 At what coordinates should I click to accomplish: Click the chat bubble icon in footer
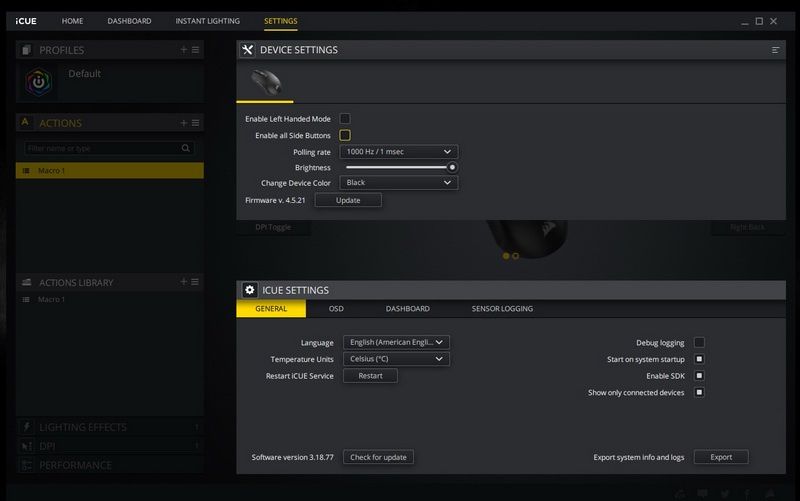tap(703, 493)
